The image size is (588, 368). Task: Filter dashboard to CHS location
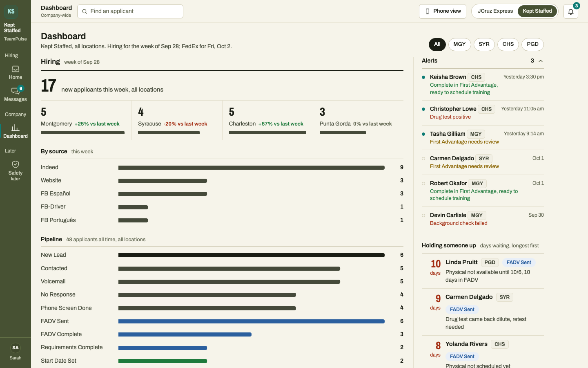[508, 44]
